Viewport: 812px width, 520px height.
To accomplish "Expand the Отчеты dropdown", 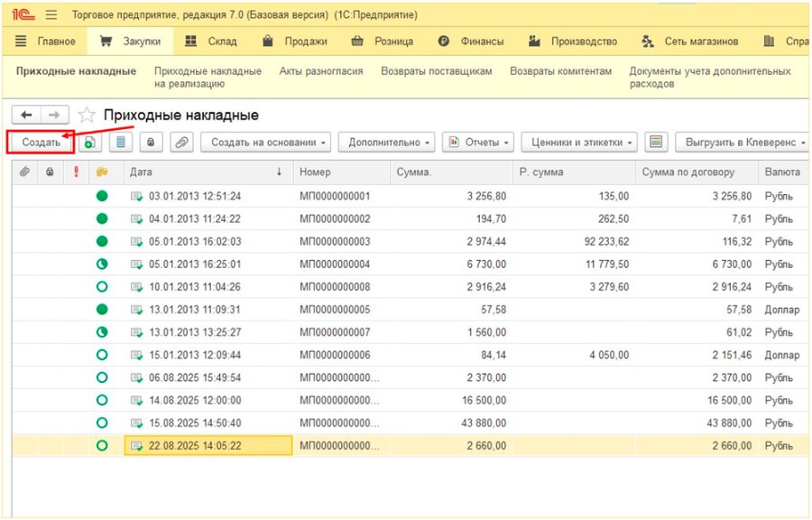I will coord(478,142).
